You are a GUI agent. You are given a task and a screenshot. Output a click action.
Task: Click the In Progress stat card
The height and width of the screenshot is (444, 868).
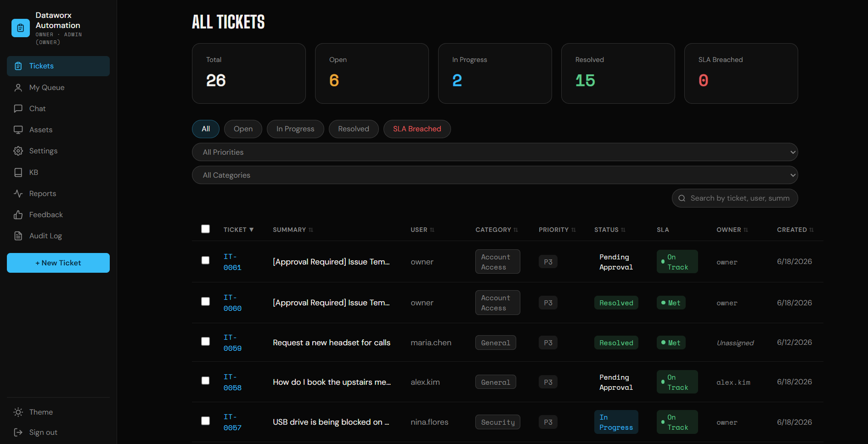pos(495,73)
